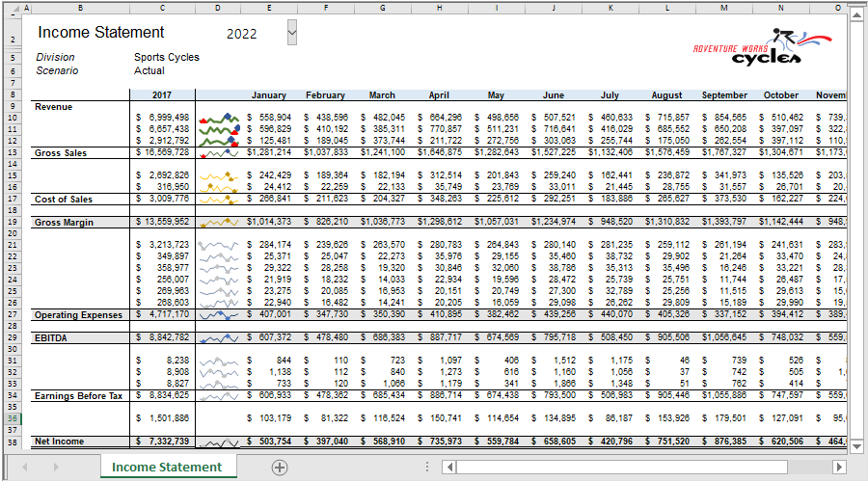Click the horizontal scrollbar left arrow
Image resolution: width=868 pixels, height=482 pixels.
449,468
